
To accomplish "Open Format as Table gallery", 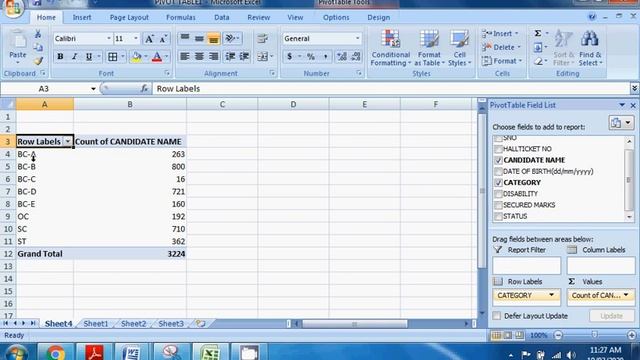I will click(x=429, y=48).
